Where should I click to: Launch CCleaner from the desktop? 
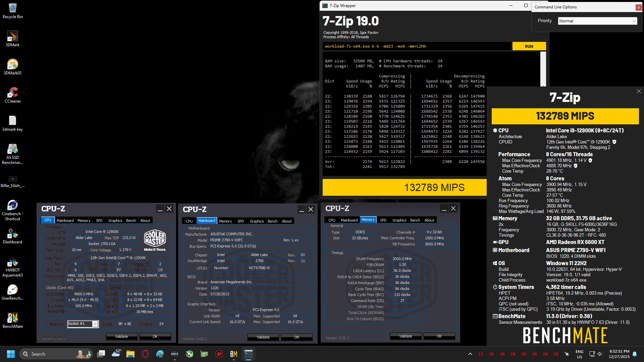point(12,95)
